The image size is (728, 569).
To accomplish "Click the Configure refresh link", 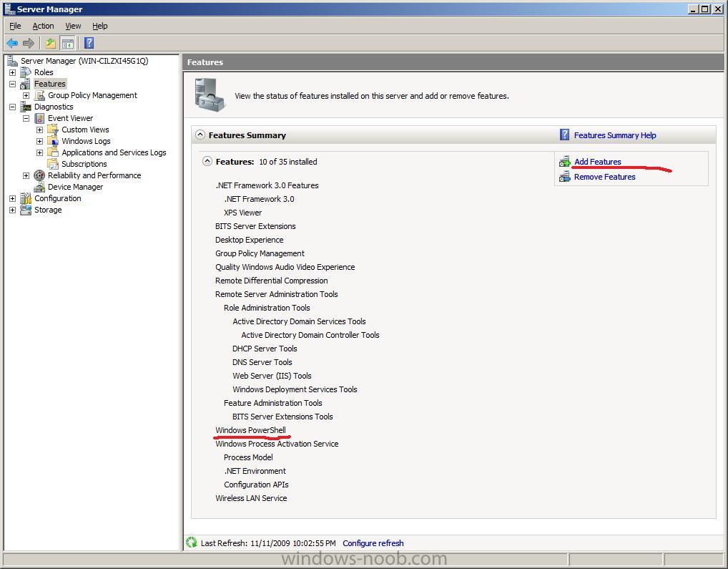I will pos(373,543).
